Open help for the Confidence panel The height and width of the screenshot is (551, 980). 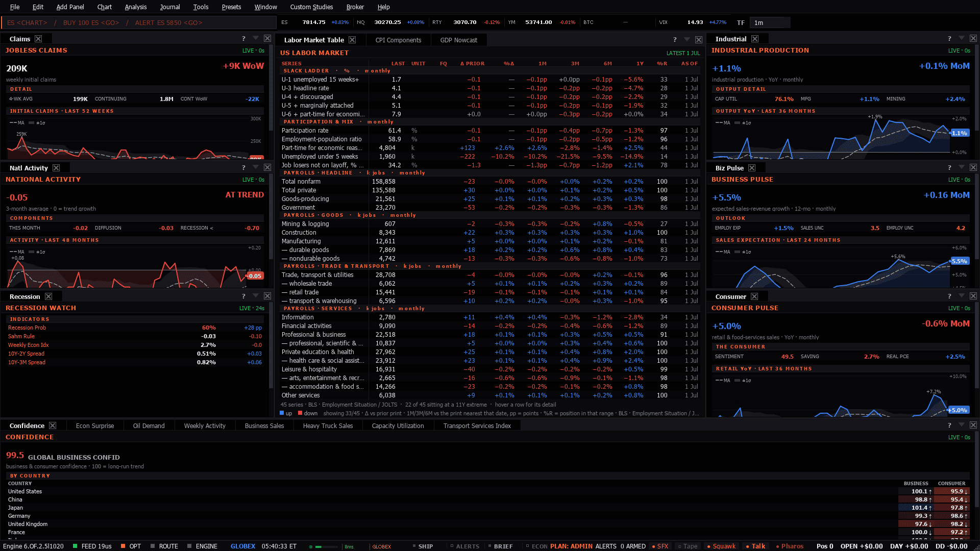(x=949, y=425)
